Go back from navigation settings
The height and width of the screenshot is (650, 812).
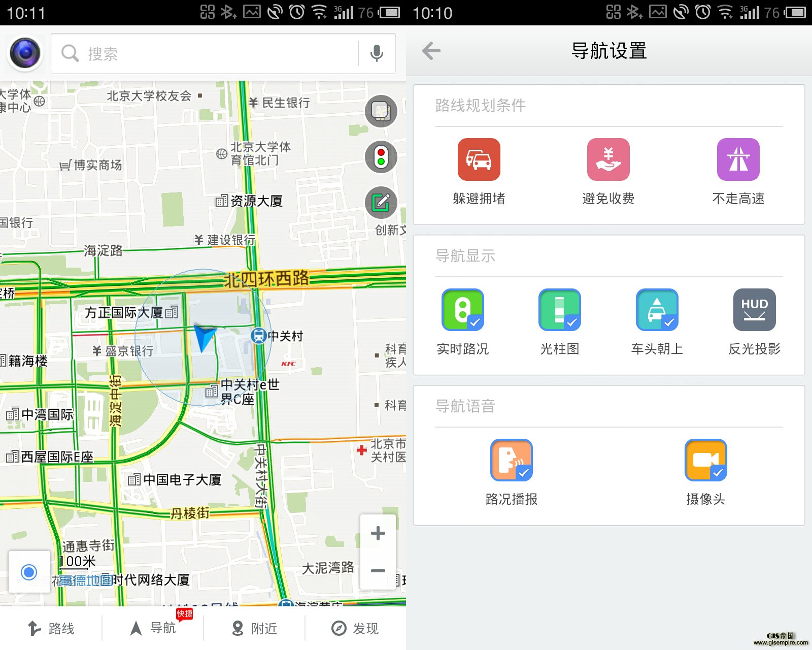(431, 51)
